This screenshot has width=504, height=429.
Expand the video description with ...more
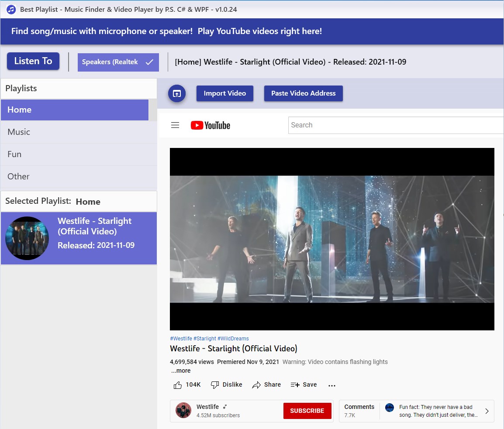click(180, 371)
